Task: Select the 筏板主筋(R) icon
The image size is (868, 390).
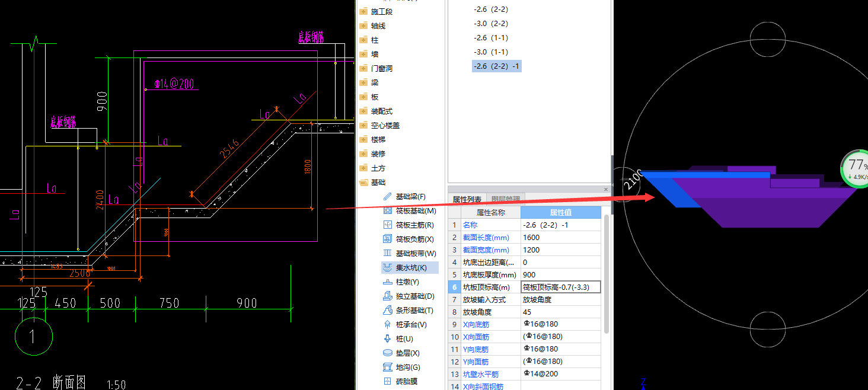Action: [x=388, y=225]
